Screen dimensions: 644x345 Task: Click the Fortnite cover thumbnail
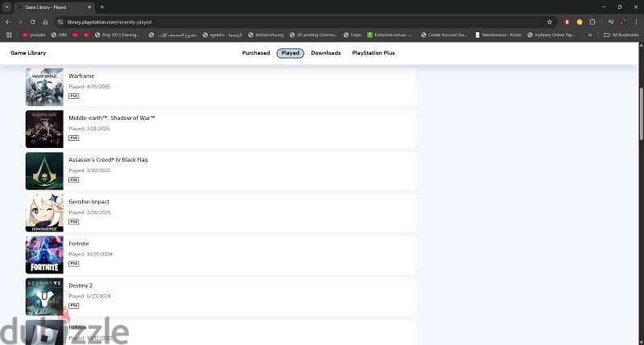44,255
